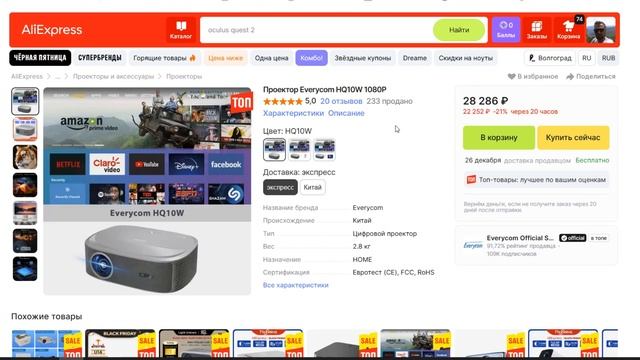Image resolution: width=640 pixels, height=360 pixels.
Task: Select the tiger image thumbnail
Action: pyautogui.click(x=25, y=157)
